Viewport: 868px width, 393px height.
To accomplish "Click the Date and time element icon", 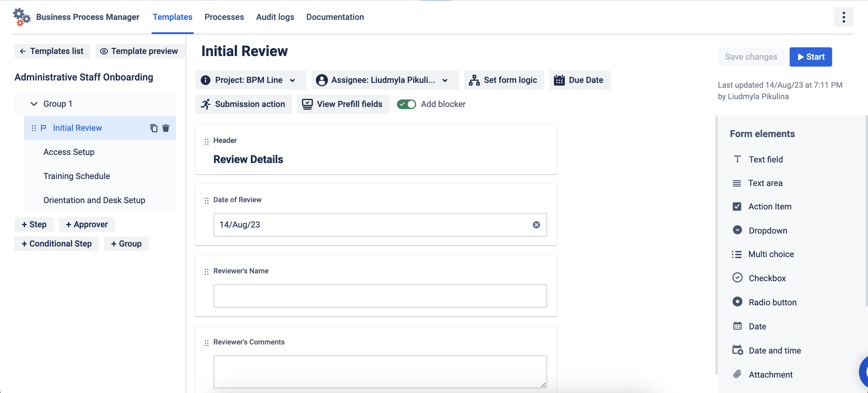I will 737,350.
